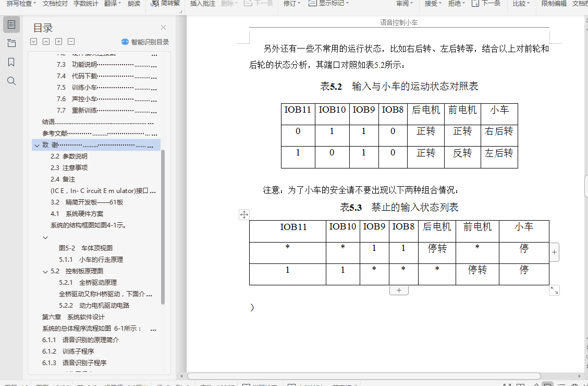Select outline entry 7.3 功能说明
The width and height of the screenshot is (588, 386).
[107, 65]
